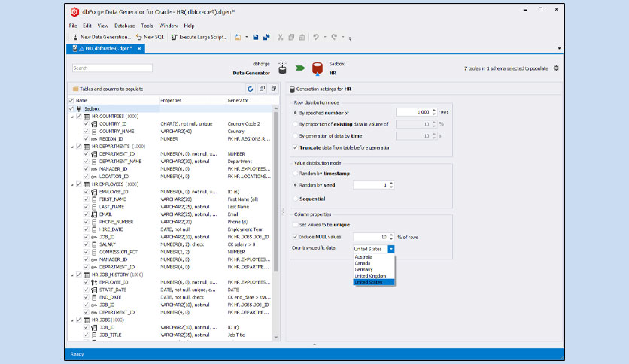Click Execute Large Script in toolbar

[x=199, y=37]
